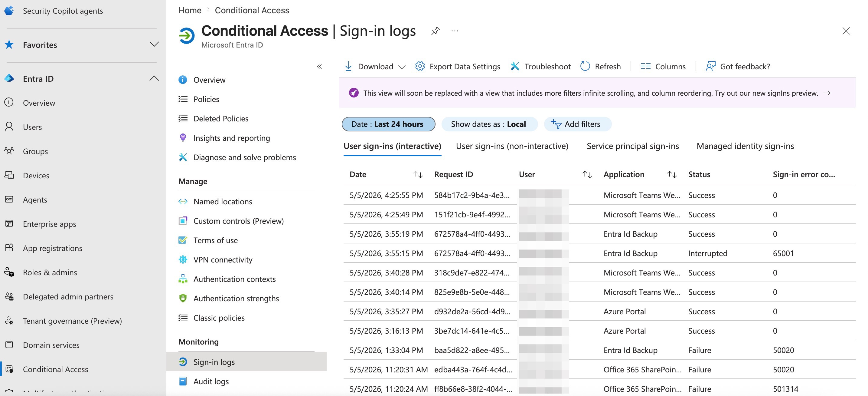Viewport: 868px width, 396px height.
Task: Click sign-in error code 501314
Action: coord(785,389)
